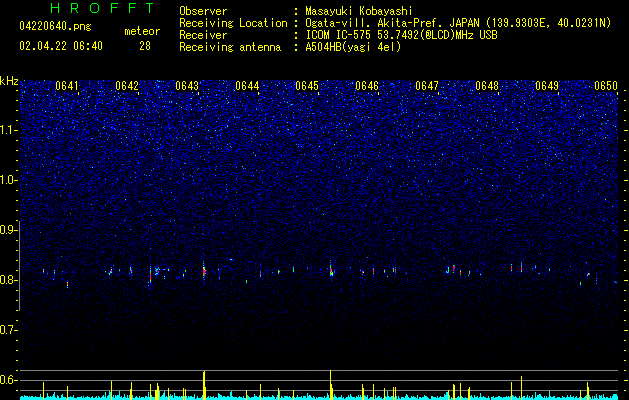Image resolution: width=629 pixels, height=400 pixels.
Task: Jump to the 0643 time marker
Action: pyautogui.click(x=187, y=86)
